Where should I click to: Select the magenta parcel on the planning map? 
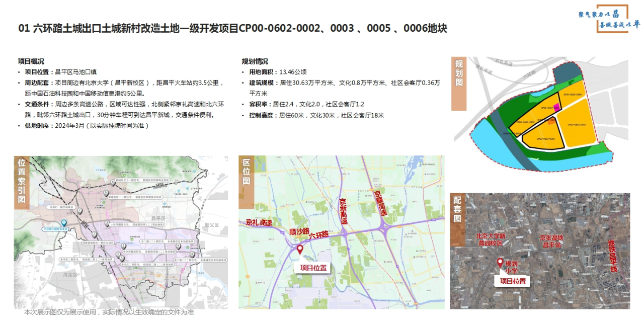(x=556, y=107)
